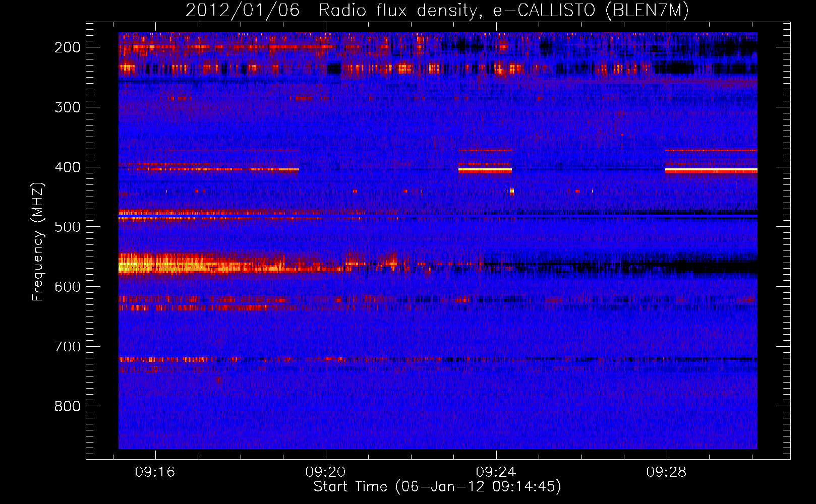Click the '200' frequency tick label
The image size is (816, 504).
(68, 47)
